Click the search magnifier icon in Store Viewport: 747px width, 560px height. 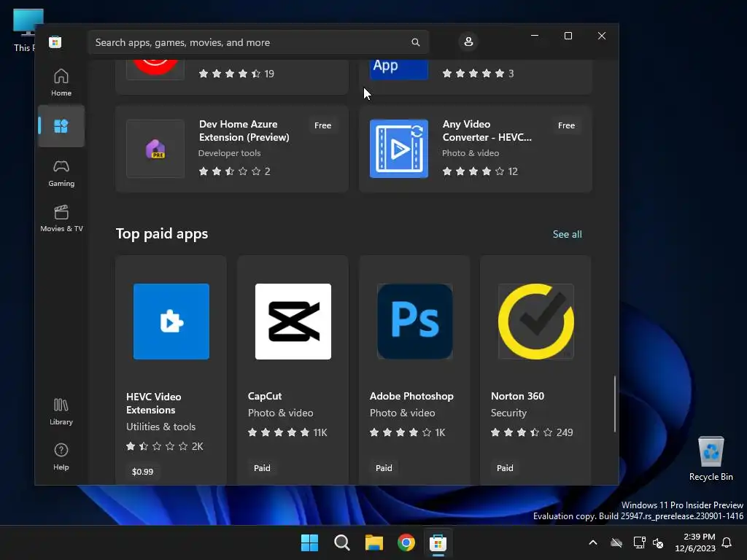coord(415,42)
